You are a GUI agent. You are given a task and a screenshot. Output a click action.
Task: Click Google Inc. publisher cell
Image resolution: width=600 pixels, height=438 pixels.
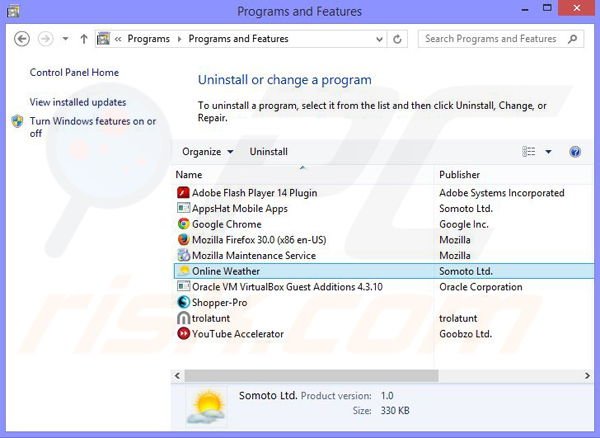[x=464, y=224]
